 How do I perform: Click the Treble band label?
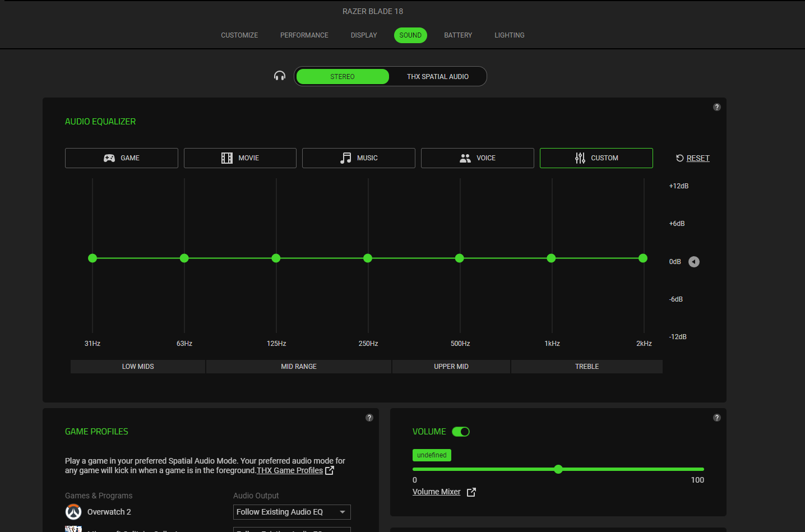(x=587, y=367)
